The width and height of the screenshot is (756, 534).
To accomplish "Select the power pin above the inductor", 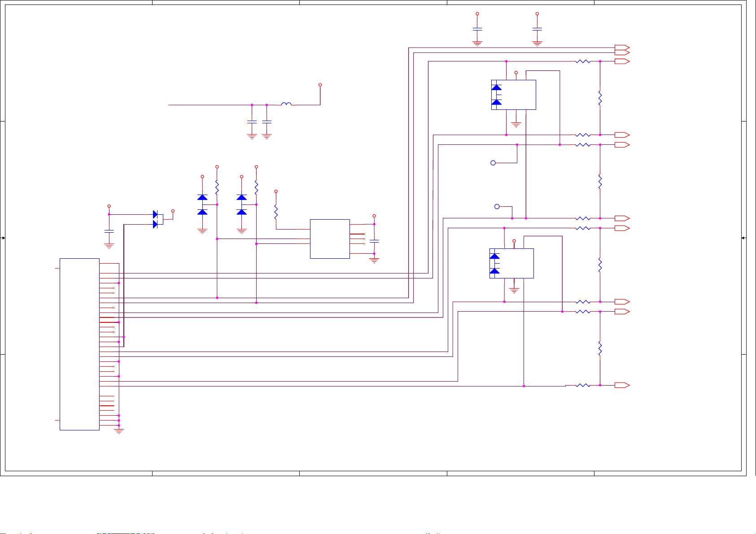I will 320,85.
